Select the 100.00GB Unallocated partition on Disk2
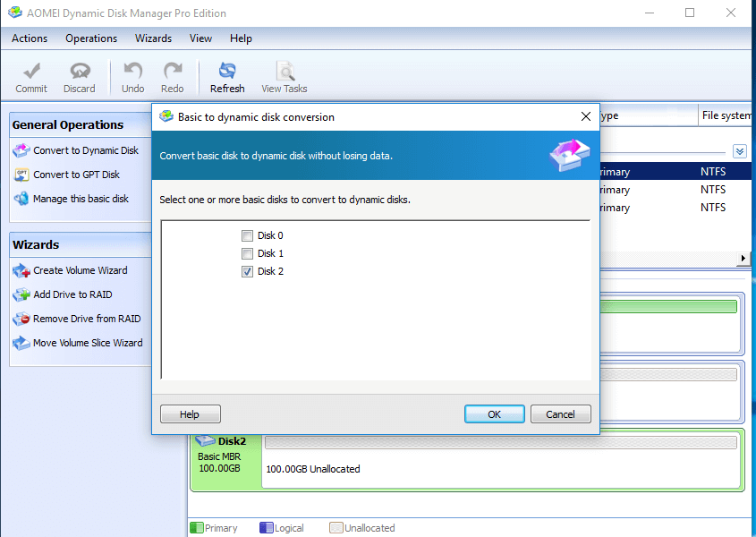 (500, 460)
